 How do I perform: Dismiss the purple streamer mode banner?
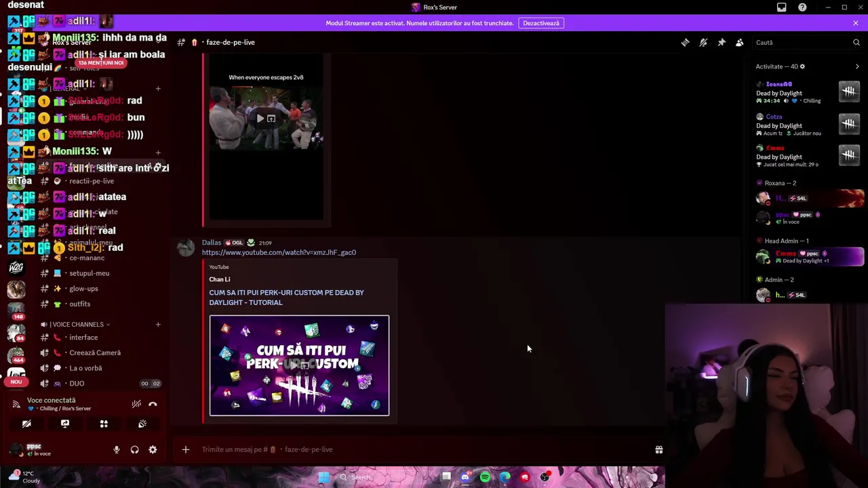855,23
